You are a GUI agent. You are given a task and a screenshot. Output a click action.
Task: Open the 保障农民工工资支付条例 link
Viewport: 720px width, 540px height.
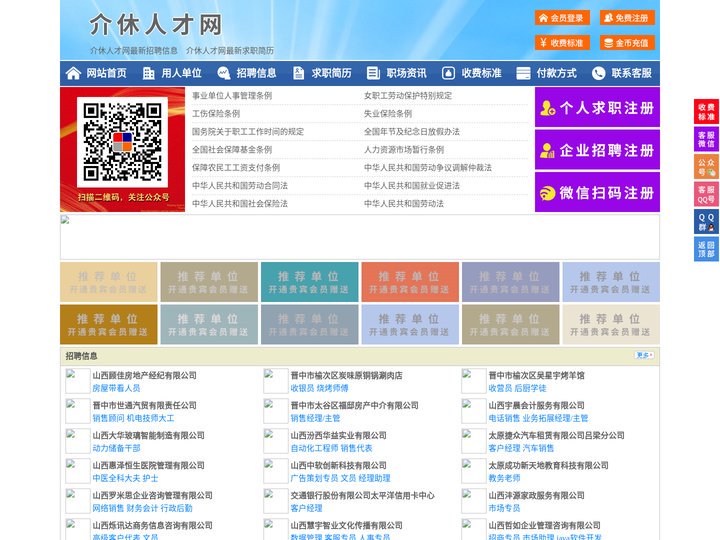pos(236,168)
